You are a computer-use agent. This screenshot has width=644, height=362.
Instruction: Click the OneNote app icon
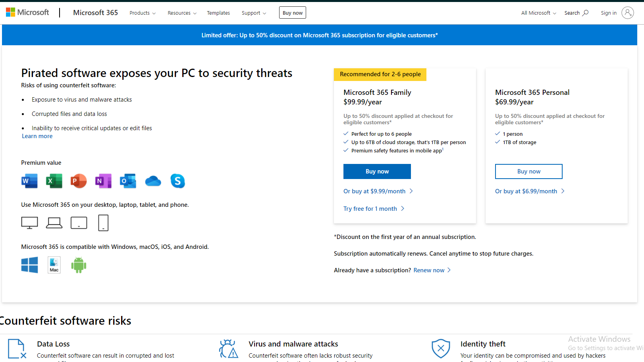point(103,181)
